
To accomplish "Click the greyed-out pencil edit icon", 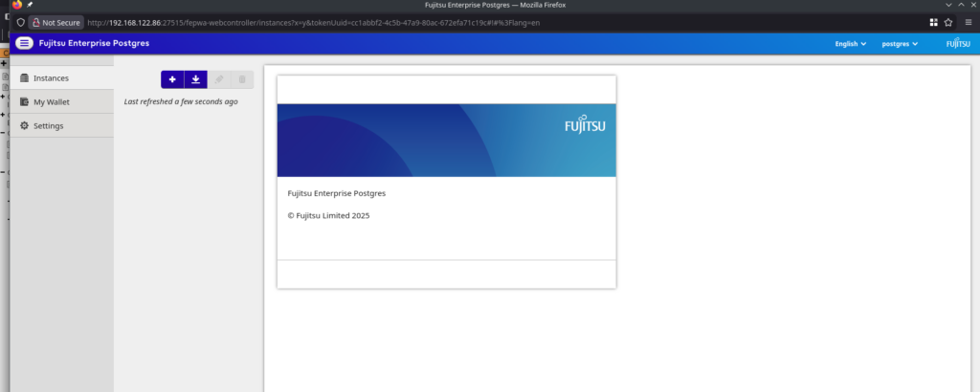I will coord(219,79).
